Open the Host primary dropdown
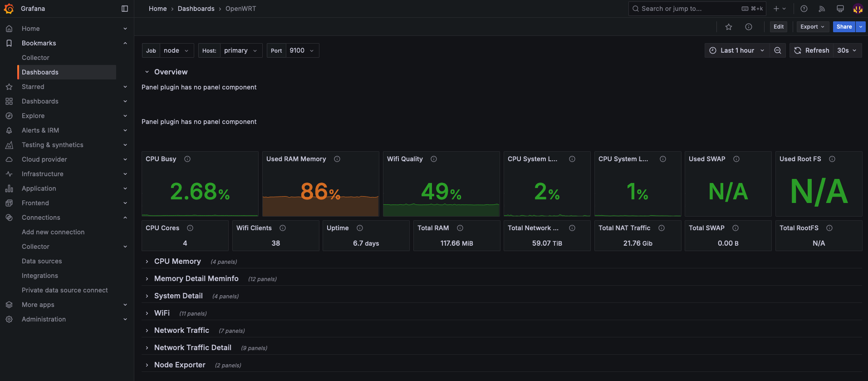Image resolution: width=868 pixels, height=381 pixels. tap(241, 50)
